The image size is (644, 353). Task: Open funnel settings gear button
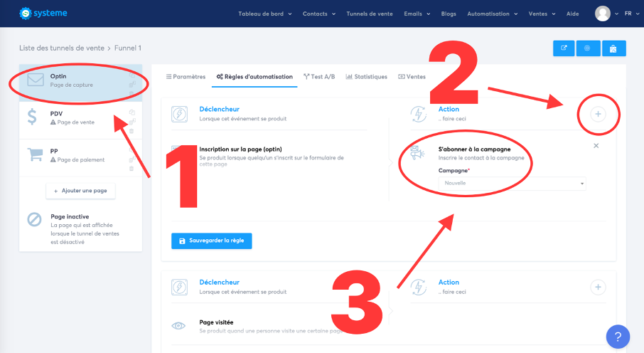(x=588, y=48)
